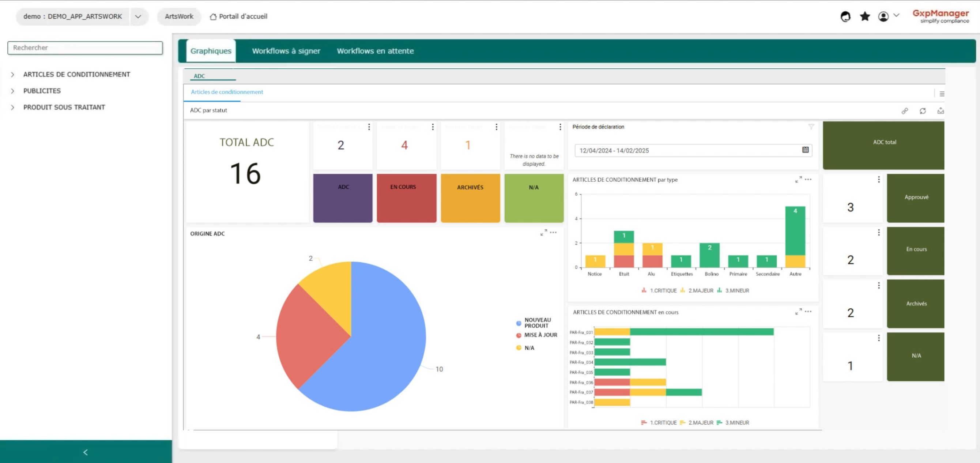
Task: Click filter icon in Période de déclaration
Action: [811, 127]
